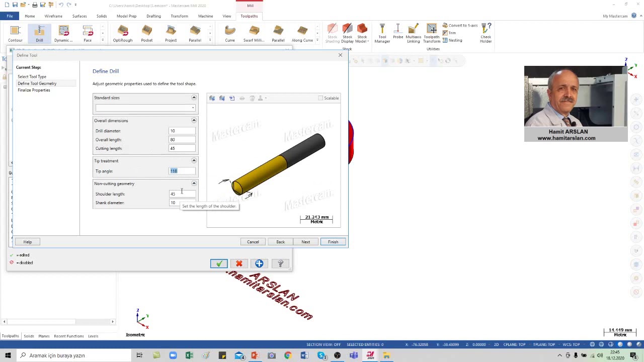Open Toolpath Transform
644x362 pixels.
[432, 34]
